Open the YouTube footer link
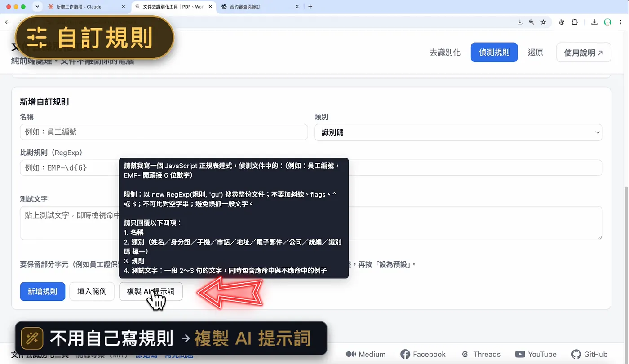 tap(536, 354)
